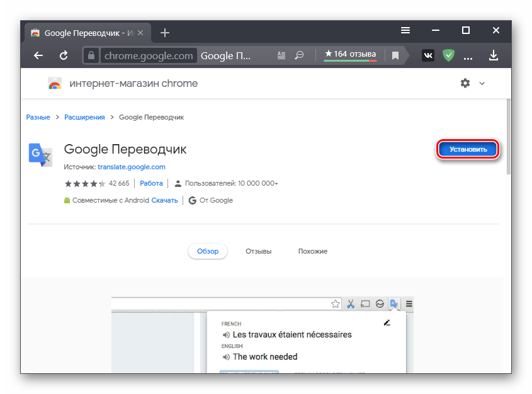Open the Downloads icon
Image resolution: width=532 pixels, height=394 pixels.
pyautogui.click(x=494, y=55)
